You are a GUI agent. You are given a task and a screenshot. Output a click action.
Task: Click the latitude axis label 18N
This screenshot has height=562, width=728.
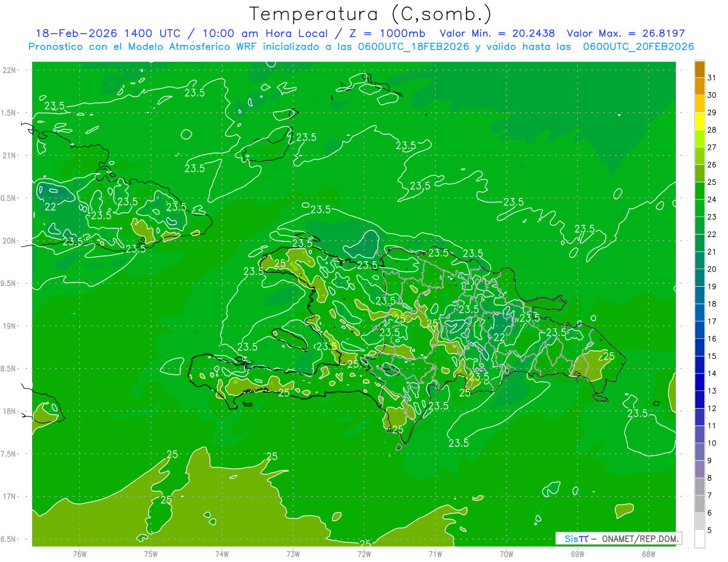(x=10, y=411)
